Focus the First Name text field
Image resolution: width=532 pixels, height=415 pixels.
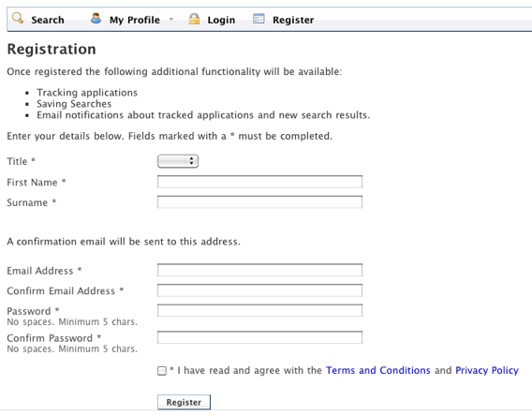[259, 182]
